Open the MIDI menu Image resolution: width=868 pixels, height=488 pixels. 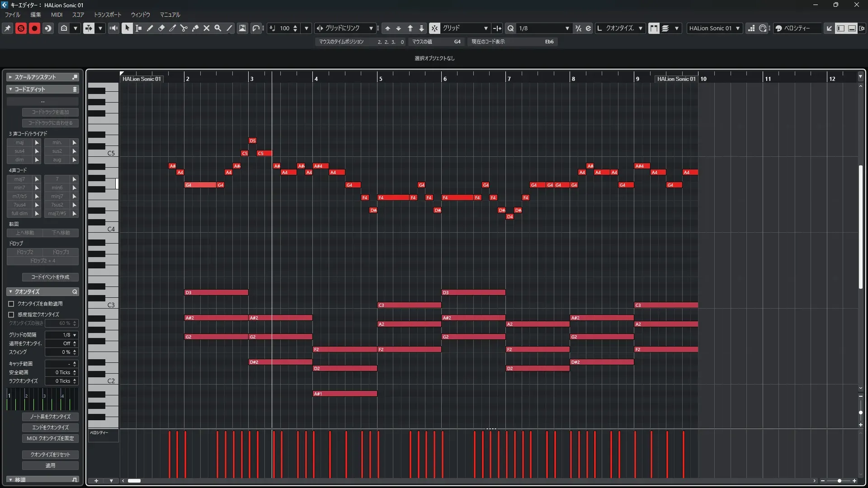click(57, 14)
